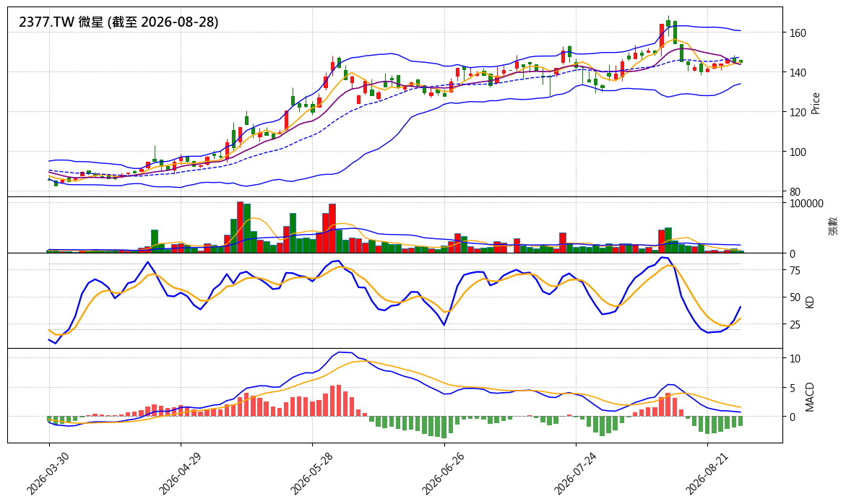The image size is (846, 504).
Task: Click the '張數' volume axis label
Action: tap(834, 225)
